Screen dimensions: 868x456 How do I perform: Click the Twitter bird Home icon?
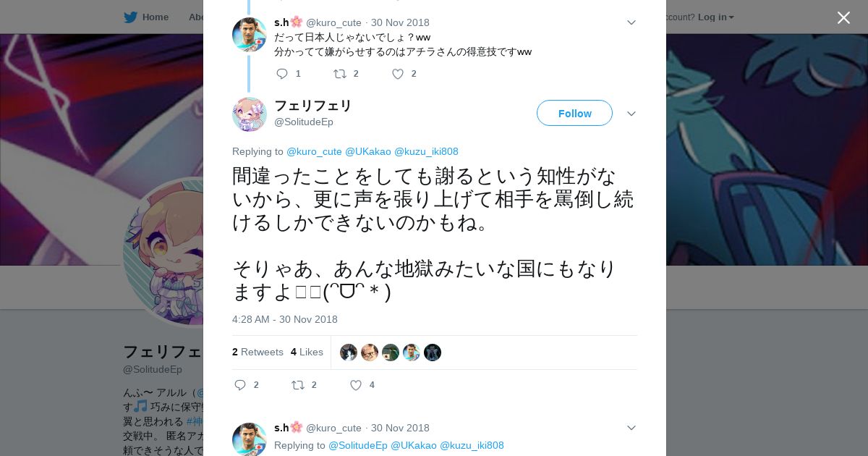(131, 17)
